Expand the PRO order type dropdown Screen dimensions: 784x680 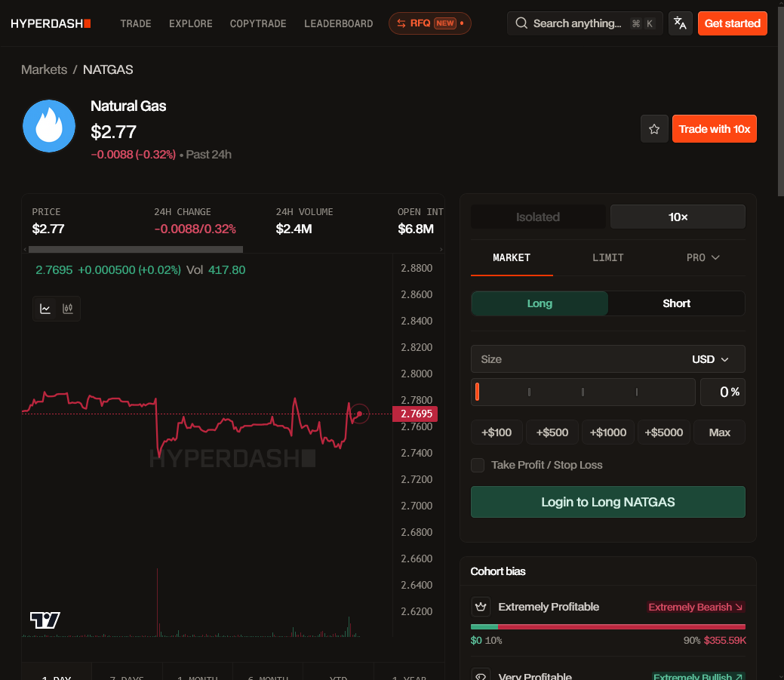(x=703, y=257)
